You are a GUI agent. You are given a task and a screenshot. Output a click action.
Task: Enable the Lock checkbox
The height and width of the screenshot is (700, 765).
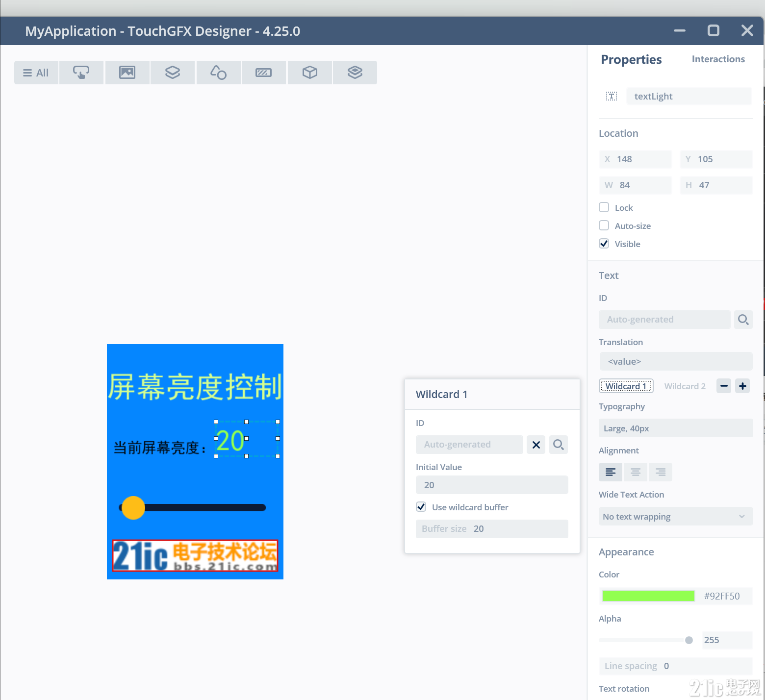click(x=604, y=207)
